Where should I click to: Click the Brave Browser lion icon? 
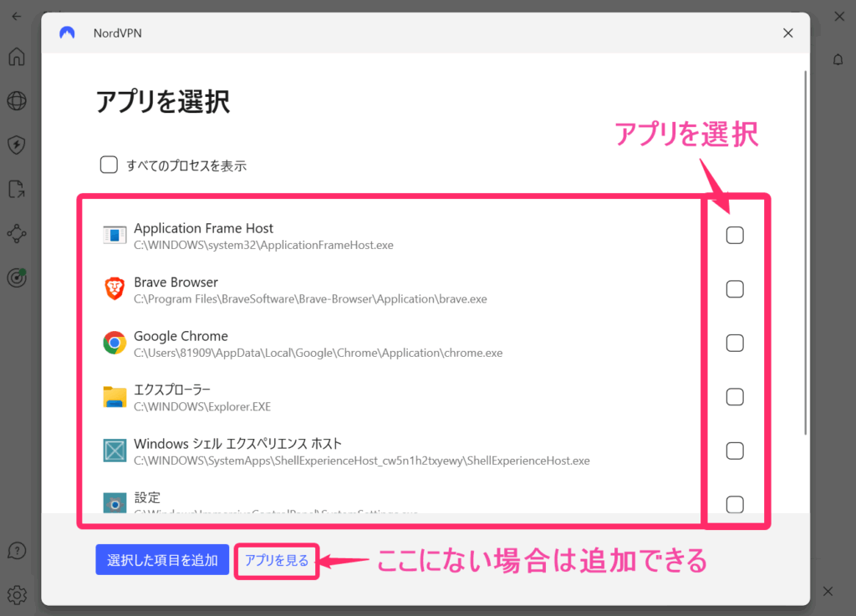(x=115, y=289)
